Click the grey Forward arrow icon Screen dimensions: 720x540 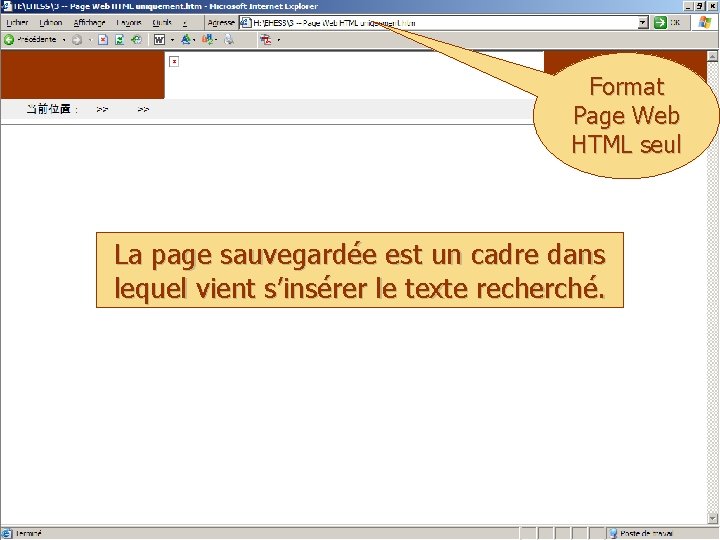77,40
